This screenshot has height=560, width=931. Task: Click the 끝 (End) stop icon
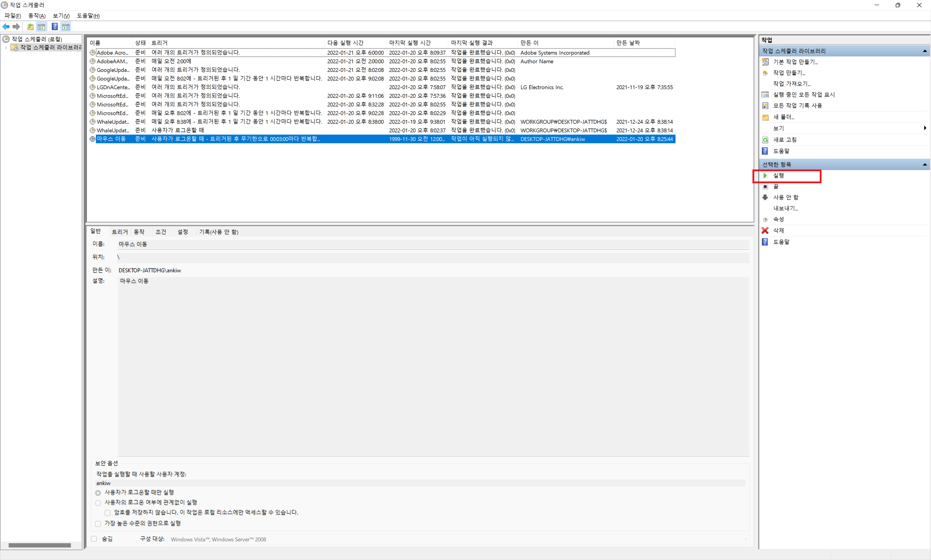pos(765,187)
